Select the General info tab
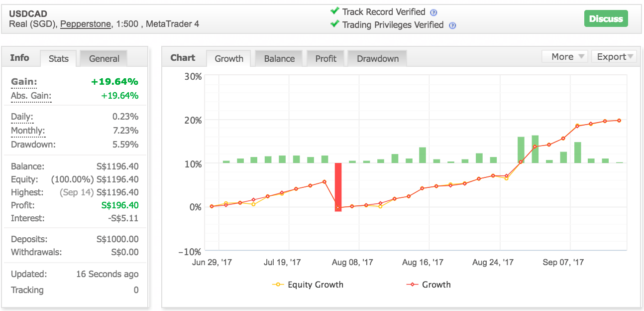This screenshot has width=644, height=311. point(104,59)
